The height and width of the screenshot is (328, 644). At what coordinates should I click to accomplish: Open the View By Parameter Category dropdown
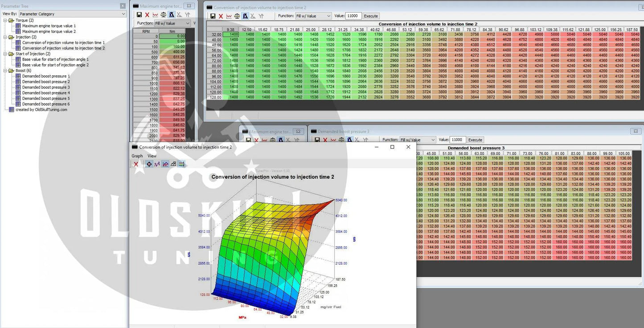pyautogui.click(x=72, y=14)
